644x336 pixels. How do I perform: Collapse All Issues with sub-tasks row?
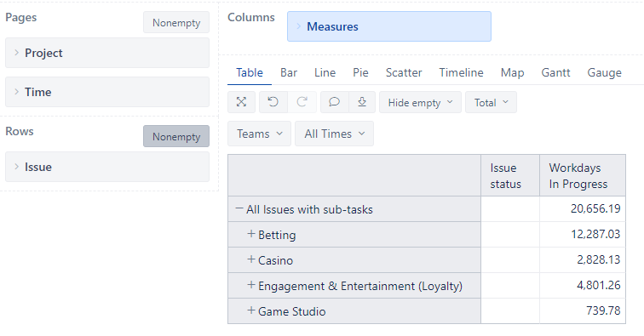pos(239,208)
